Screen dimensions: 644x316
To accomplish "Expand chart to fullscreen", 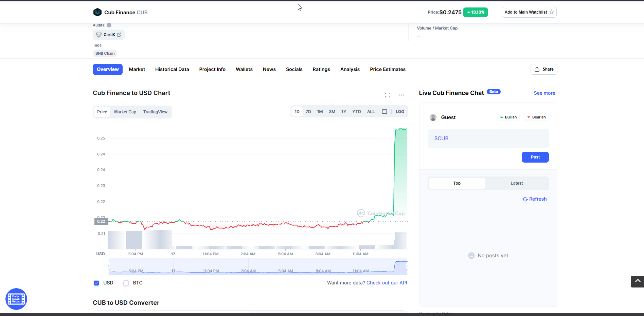I will (388, 95).
